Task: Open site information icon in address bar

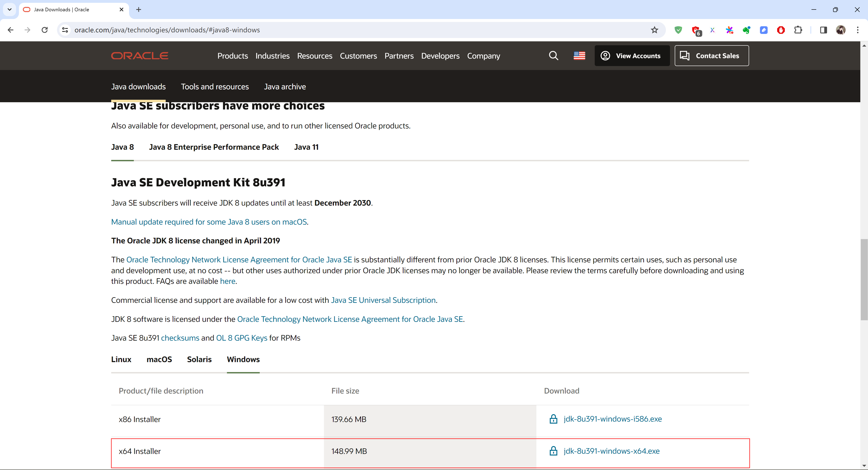Action: (65, 30)
